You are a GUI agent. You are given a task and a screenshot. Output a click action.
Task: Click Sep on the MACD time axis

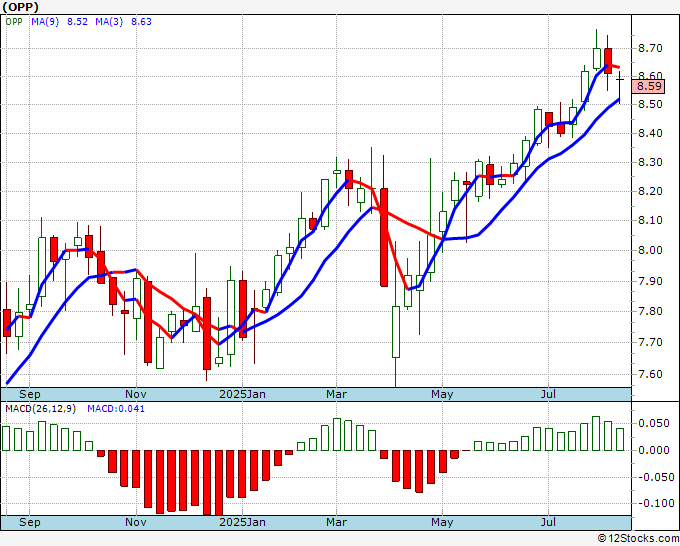click(29, 522)
